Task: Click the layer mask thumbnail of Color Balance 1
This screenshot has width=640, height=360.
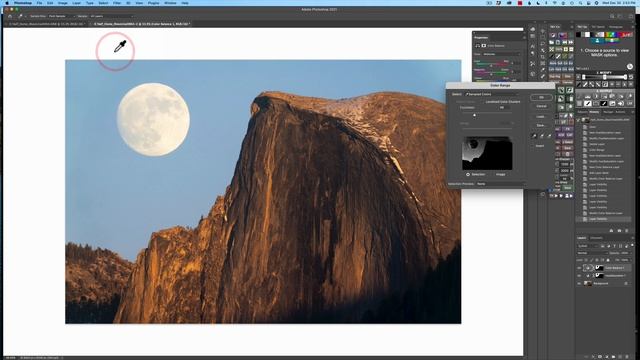Action: pyautogui.click(x=599, y=268)
